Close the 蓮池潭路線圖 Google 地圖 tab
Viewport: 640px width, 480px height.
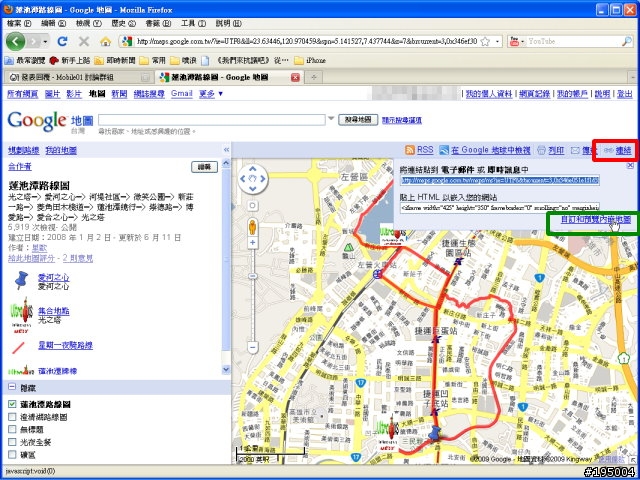pos(296,77)
